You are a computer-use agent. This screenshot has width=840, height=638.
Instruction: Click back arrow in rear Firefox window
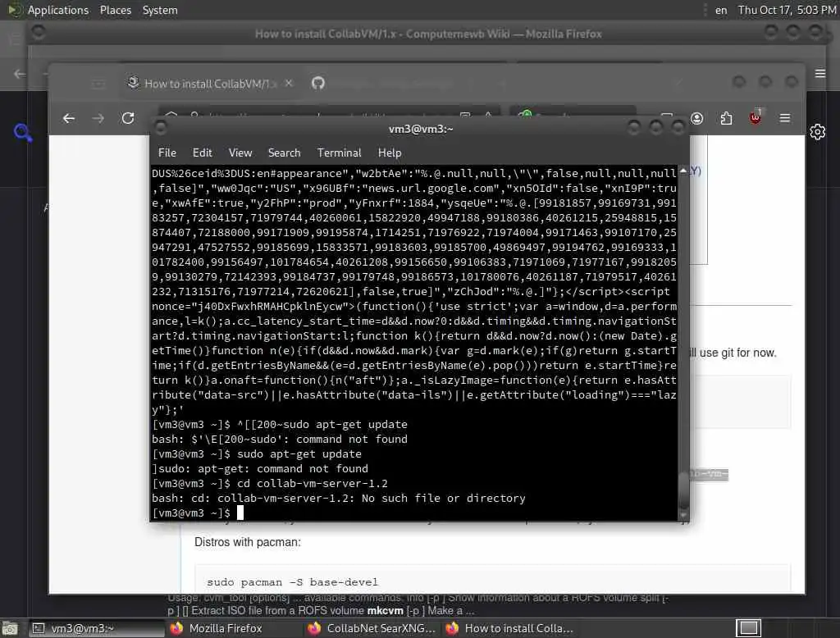point(20,74)
